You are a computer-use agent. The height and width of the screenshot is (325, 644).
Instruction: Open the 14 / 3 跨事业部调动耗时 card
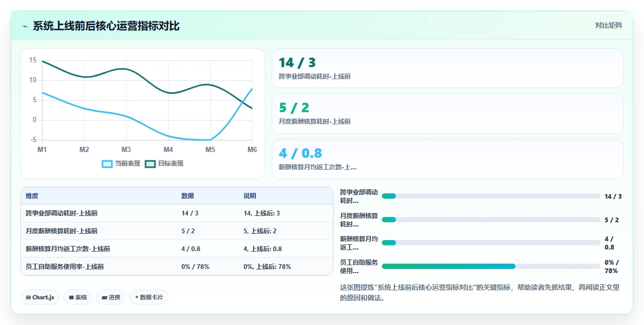pyautogui.click(x=447, y=68)
